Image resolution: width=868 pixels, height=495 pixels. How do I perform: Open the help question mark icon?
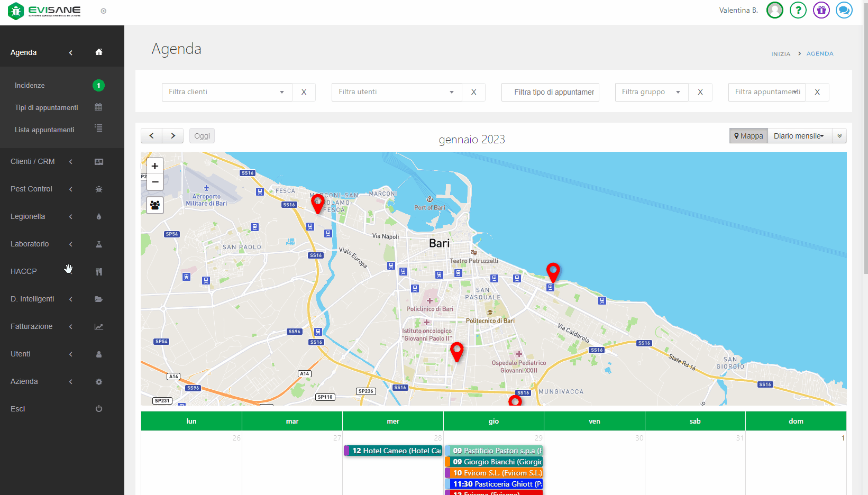(798, 10)
